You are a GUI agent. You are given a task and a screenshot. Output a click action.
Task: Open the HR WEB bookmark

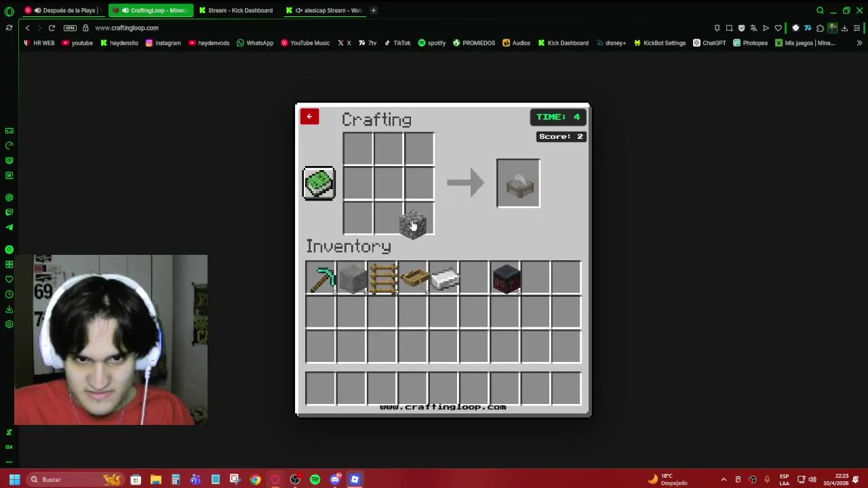pos(39,43)
